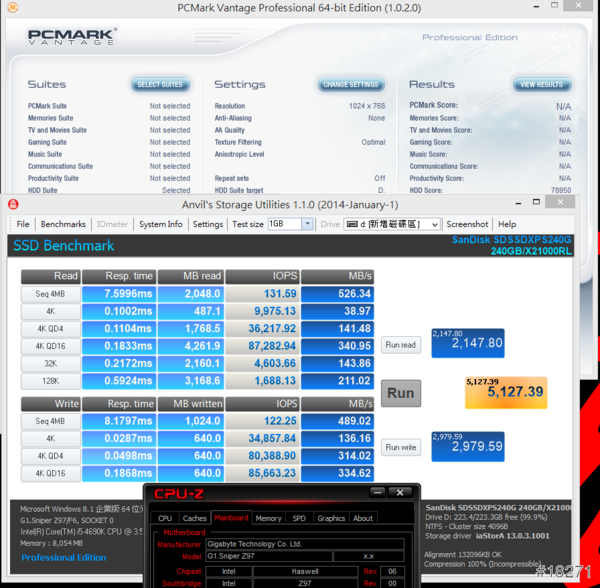The width and height of the screenshot is (600, 588).
Task: Click the Anvil's Storage Utilities red app icon
Action: coord(13,204)
